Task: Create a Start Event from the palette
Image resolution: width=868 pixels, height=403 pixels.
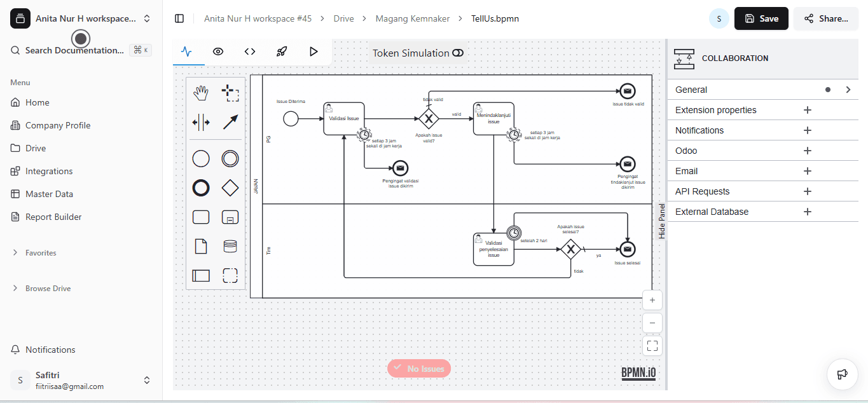Action: (200, 158)
